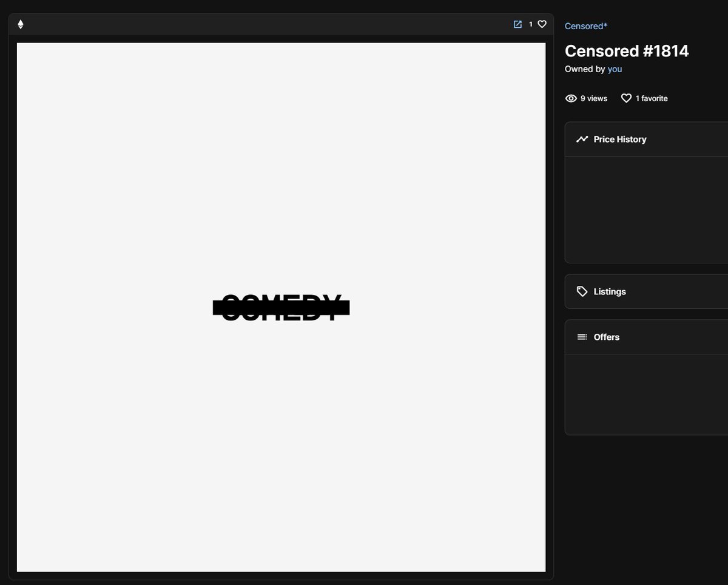728x585 pixels.
Task: Favorite the item with the heart icon
Action: tap(542, 24)
